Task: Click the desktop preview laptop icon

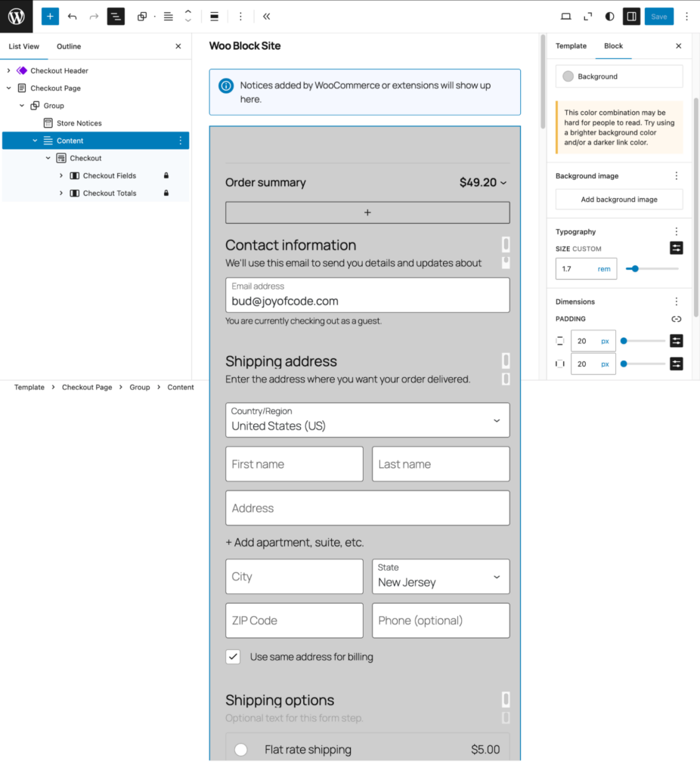Action: [x=565, y=16]
